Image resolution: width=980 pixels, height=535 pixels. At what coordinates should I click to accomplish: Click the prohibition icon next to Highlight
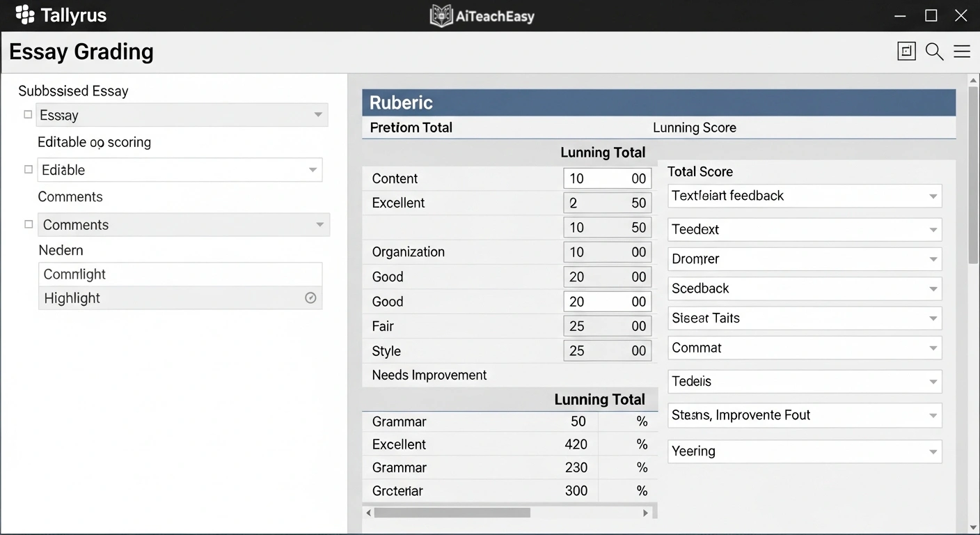point(310,297)
